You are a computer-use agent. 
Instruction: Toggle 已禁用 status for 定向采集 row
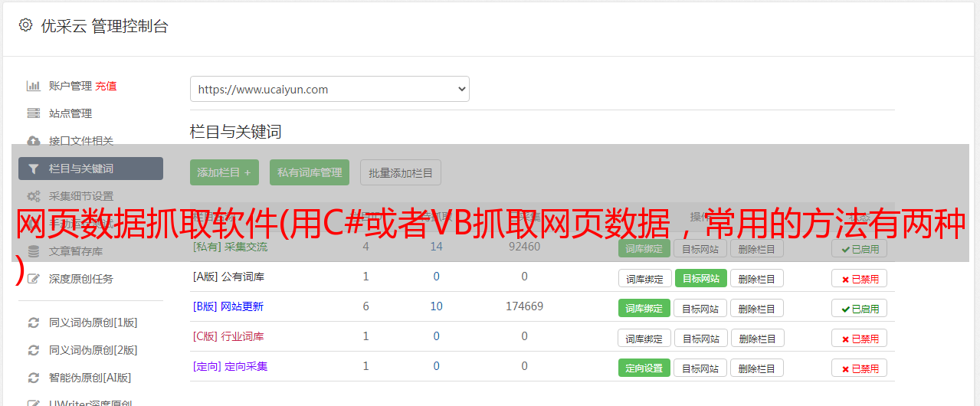tap(859, 368)
